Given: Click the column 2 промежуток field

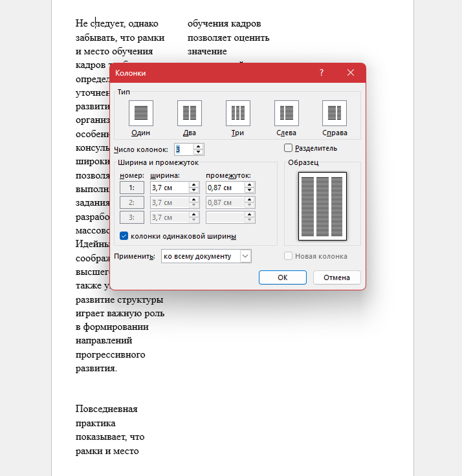Looking at the screenshot, I should (x=225, y=202).
